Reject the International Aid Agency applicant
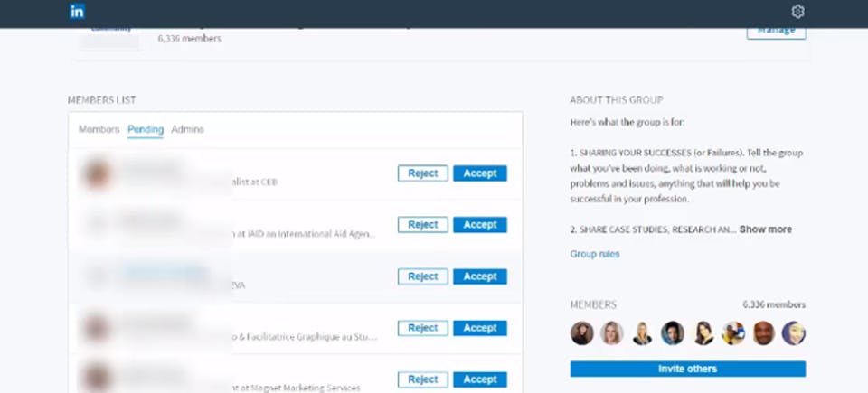 (x=423, y=225)
